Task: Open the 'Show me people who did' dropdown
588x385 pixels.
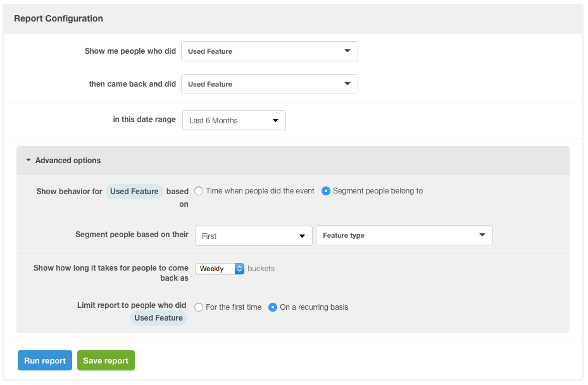Action: [269, 51]
